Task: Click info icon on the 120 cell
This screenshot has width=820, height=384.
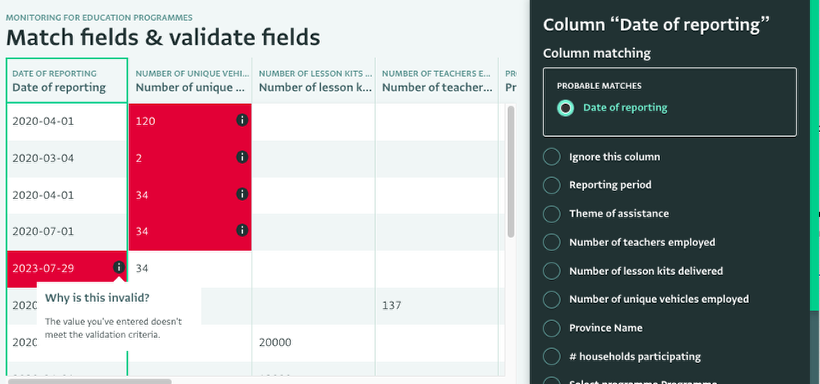Action: [x=242, y=120]
